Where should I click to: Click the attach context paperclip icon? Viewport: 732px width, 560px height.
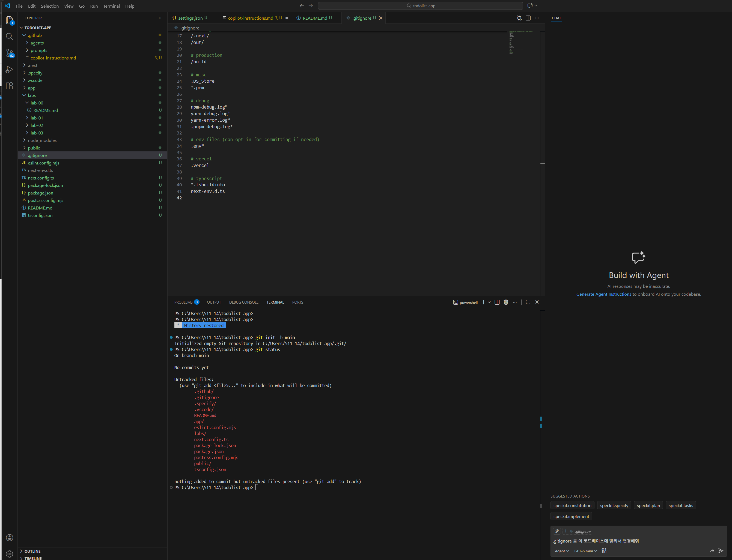pos(557,531)
